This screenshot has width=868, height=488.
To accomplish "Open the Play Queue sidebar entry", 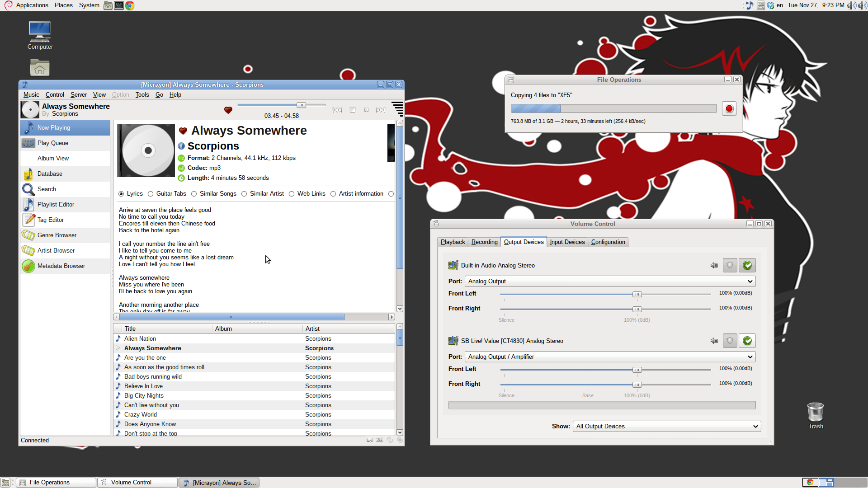I will (x=65, y=143).
